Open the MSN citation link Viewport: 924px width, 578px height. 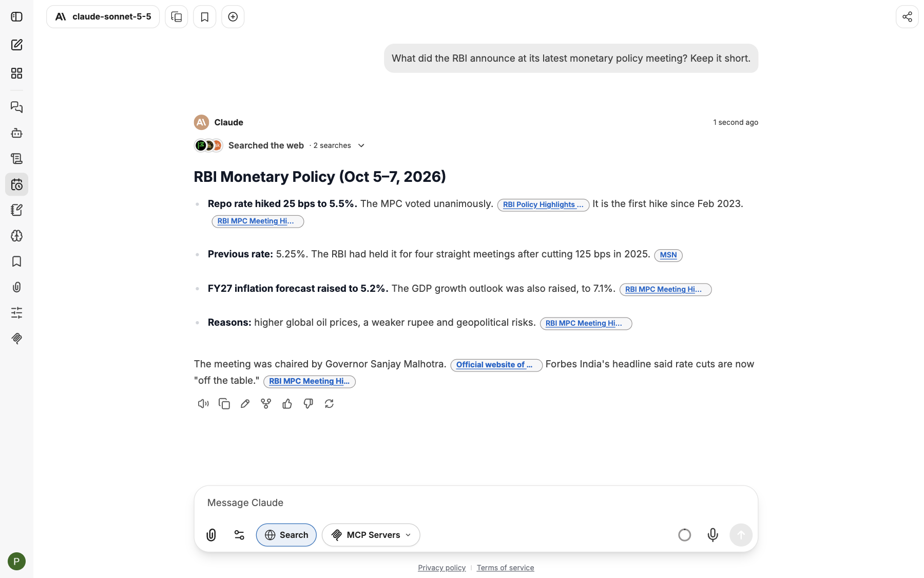(x=668, y=255)
